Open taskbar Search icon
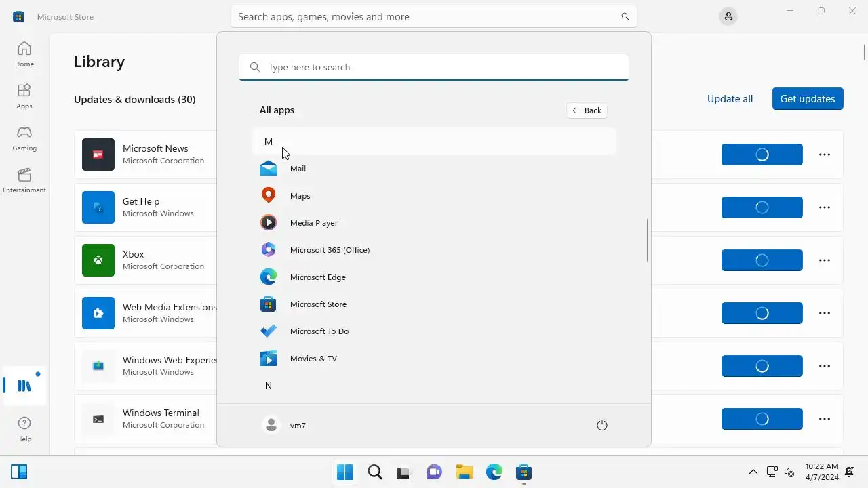 374,472
